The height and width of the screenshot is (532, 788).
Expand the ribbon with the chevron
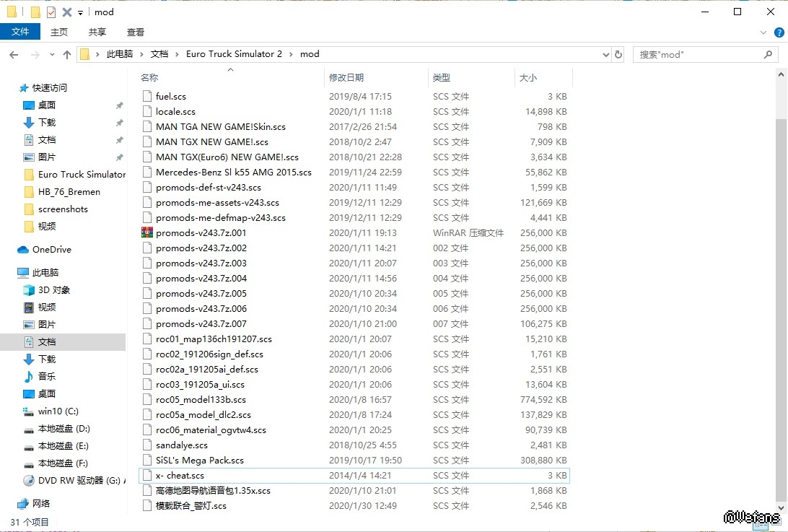pyautogui.click(x=763, y=32)
